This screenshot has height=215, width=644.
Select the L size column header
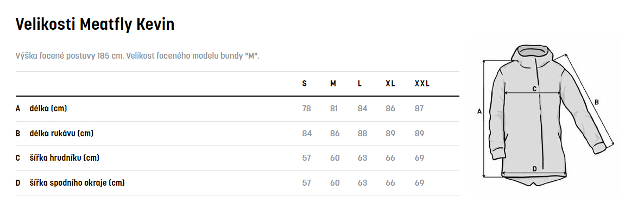pyautogui.click(x=360, y=84)
